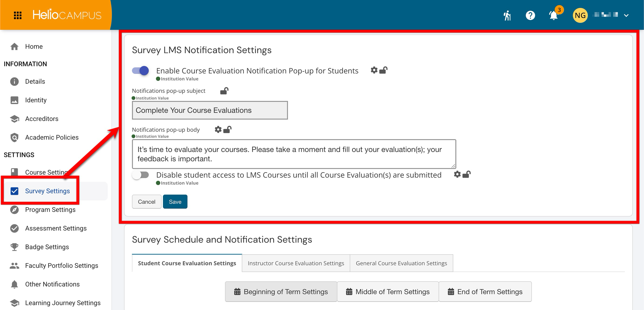Open the notifications bell with badge 3
Image resolution: width=644 pixels, height=310 pixels.
554,15
